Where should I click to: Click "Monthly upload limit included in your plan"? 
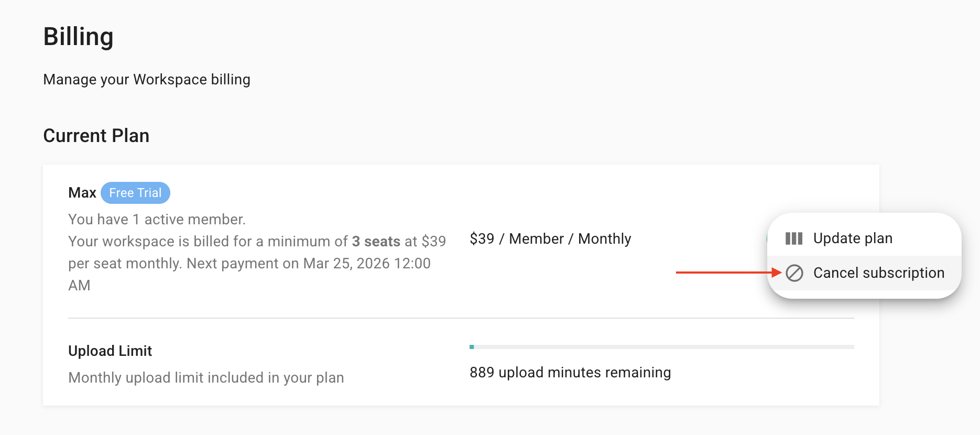coord(206,378)
